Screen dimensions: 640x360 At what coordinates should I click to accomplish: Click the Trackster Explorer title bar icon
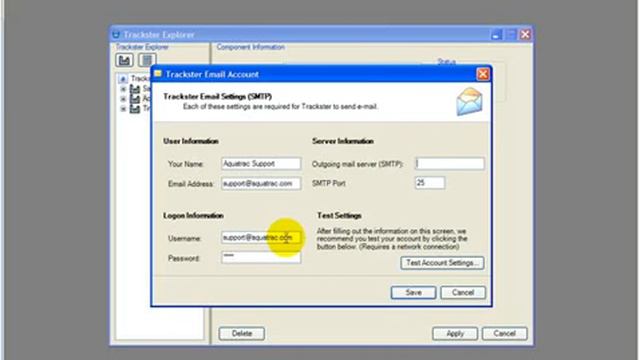(116, 35)
